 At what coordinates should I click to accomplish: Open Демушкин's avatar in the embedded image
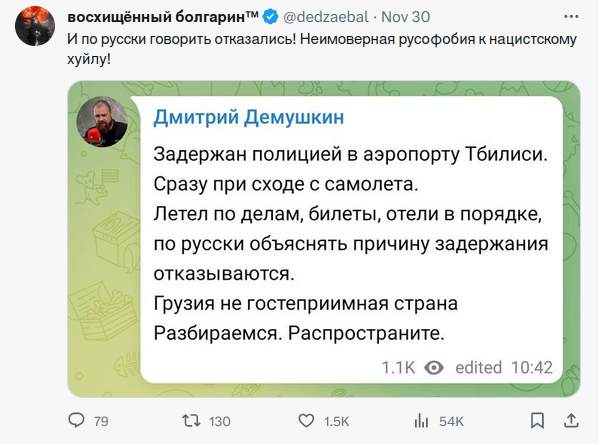[102, 122]
